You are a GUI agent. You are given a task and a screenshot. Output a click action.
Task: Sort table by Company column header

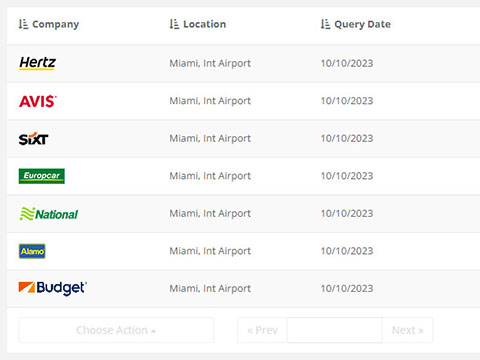point(55,24)
